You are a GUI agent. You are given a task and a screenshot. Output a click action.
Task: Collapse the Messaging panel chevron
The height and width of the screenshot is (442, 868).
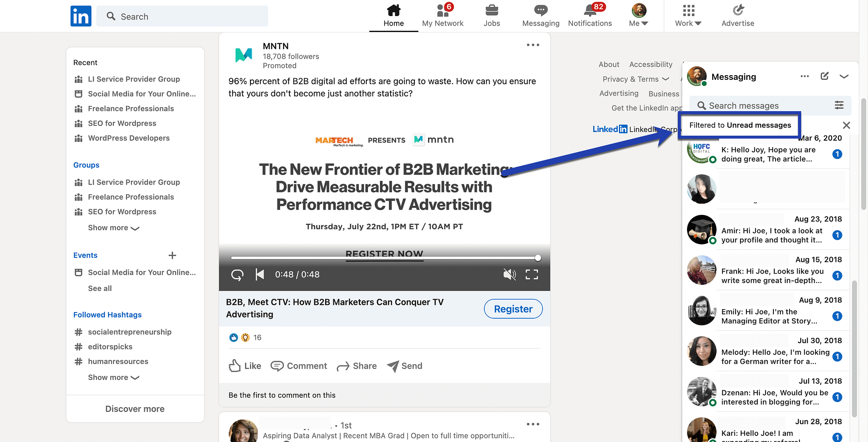click(x=844, y=76)
